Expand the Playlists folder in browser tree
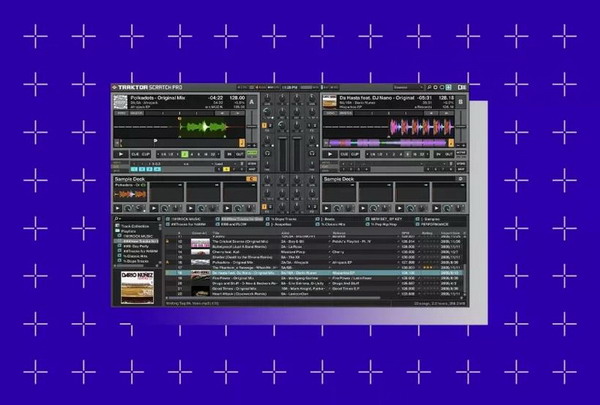This screenshot has height=405, width=600. [x=117, y=229]
